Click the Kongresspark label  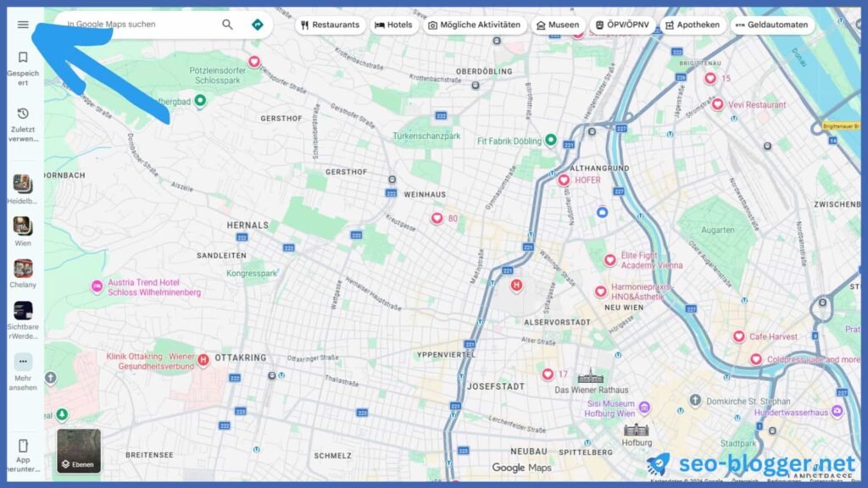(x=251, y=274)
